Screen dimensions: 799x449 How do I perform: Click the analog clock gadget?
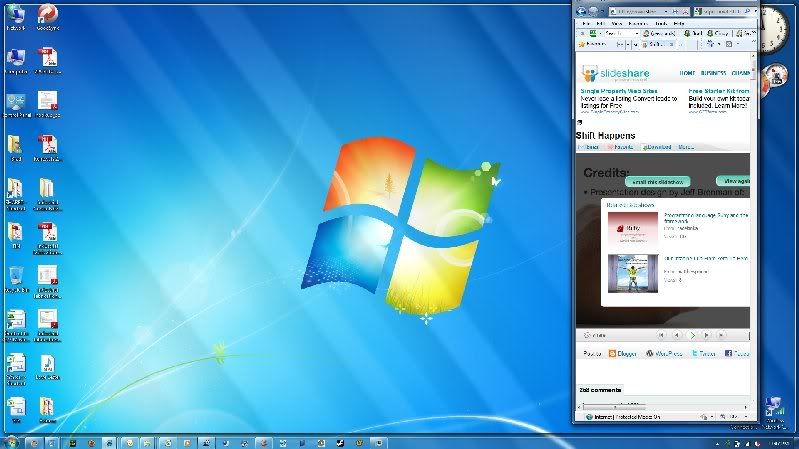[x=773, y=30]
